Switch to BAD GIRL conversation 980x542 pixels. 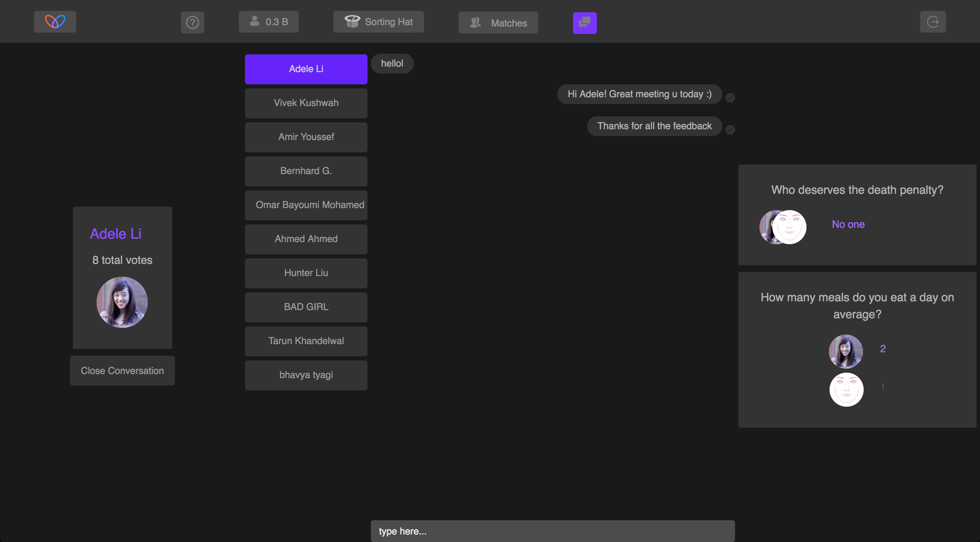click(306, 307)
